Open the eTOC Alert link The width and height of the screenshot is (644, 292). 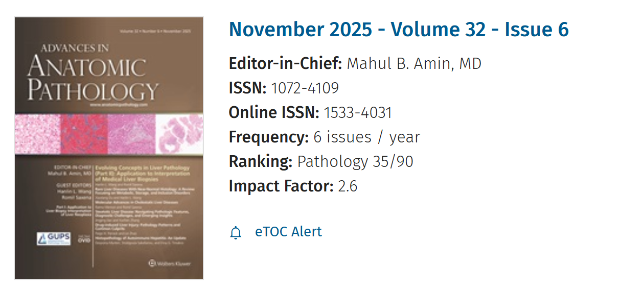tap(288, 232)
